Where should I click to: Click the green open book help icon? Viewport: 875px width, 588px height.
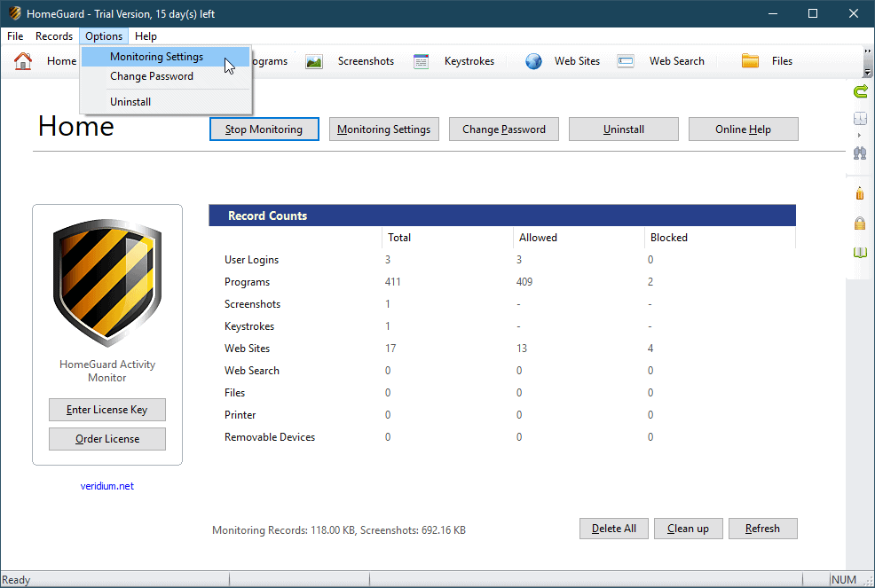point(860,253)
